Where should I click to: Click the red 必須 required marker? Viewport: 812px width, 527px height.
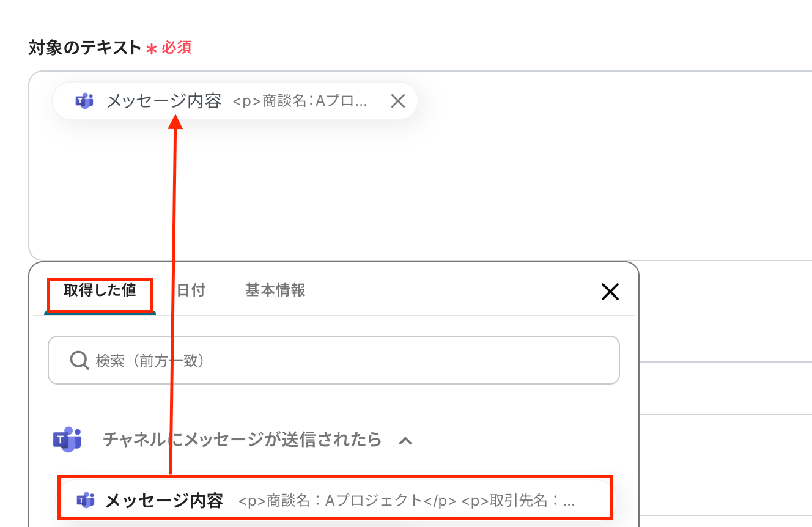pyautogui.click(x=177, y=48)
